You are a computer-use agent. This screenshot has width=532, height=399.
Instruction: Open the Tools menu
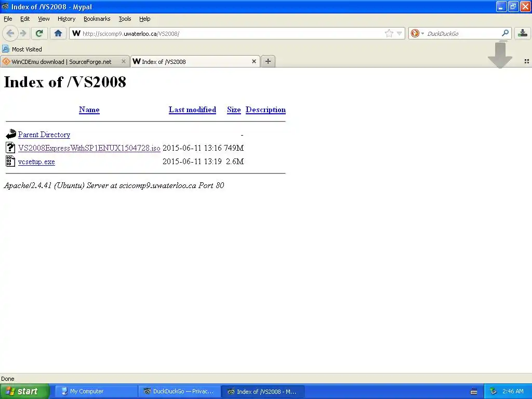[125, 19]
